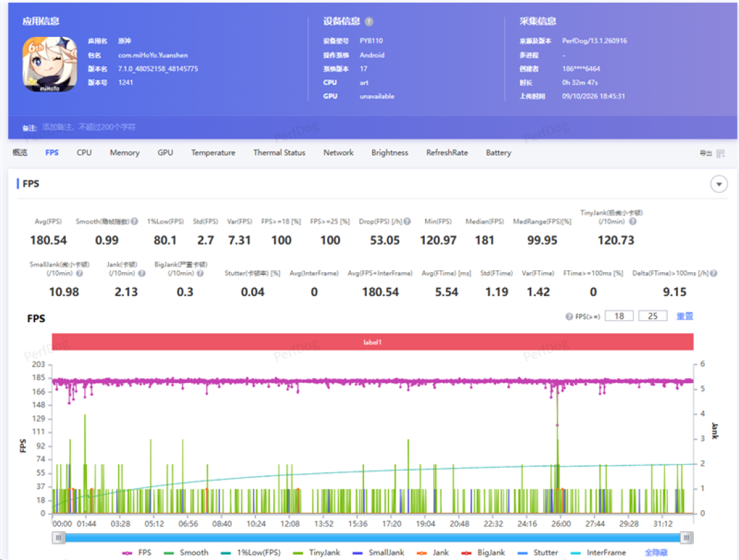Image resolution: width=739 pixels, height=560 pixels.
Task: Click the Genshin Impact app icon
Action: point(49,64)
